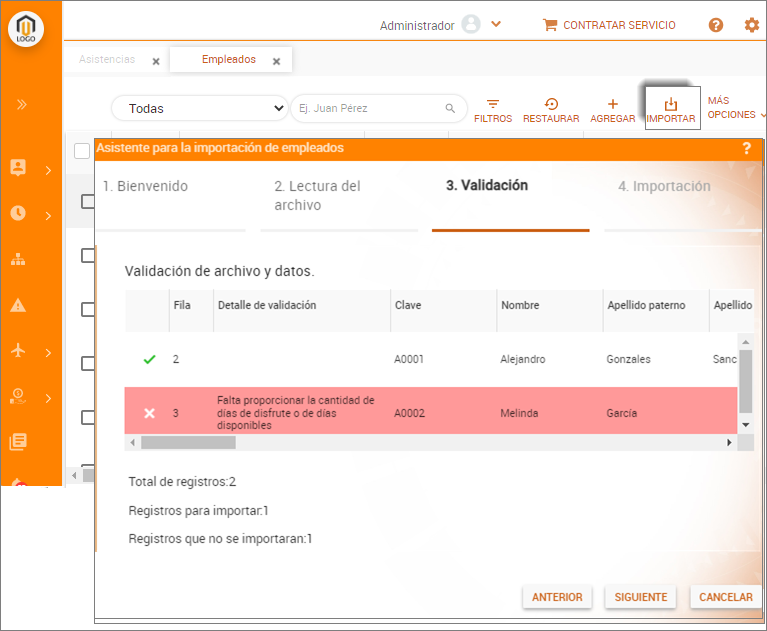This screenshot has width=767, height=631.
Task: Click the Importar toolbar icon
Action: [671, 109]
